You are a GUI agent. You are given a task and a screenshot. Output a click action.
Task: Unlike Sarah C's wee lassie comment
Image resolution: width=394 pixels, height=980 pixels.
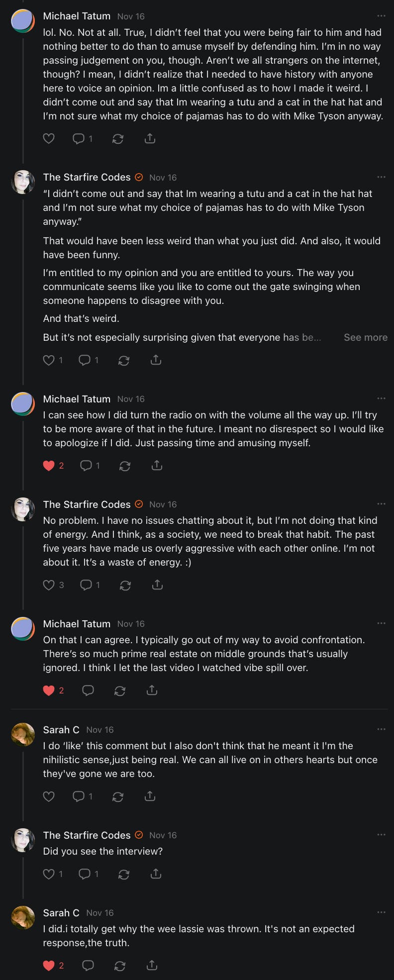pyautogui.click(x=49, y=966)
